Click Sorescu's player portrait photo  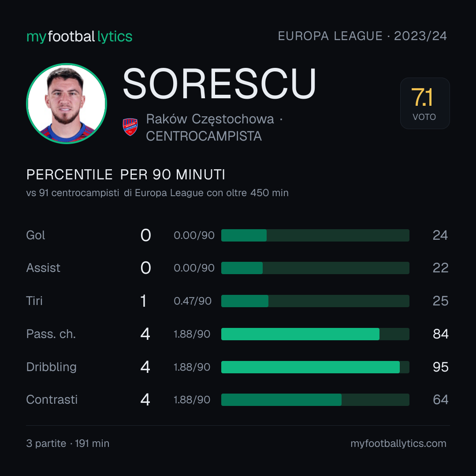click(67, 104)
